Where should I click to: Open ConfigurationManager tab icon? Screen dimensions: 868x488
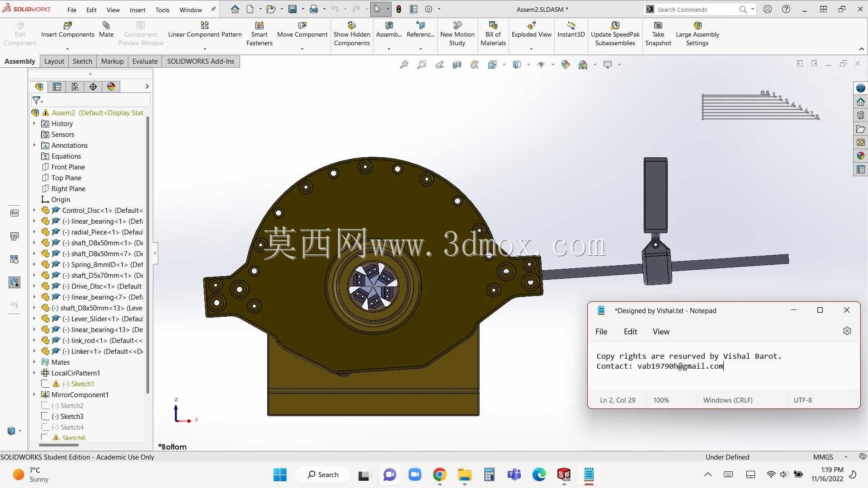[x=75, y=86]
